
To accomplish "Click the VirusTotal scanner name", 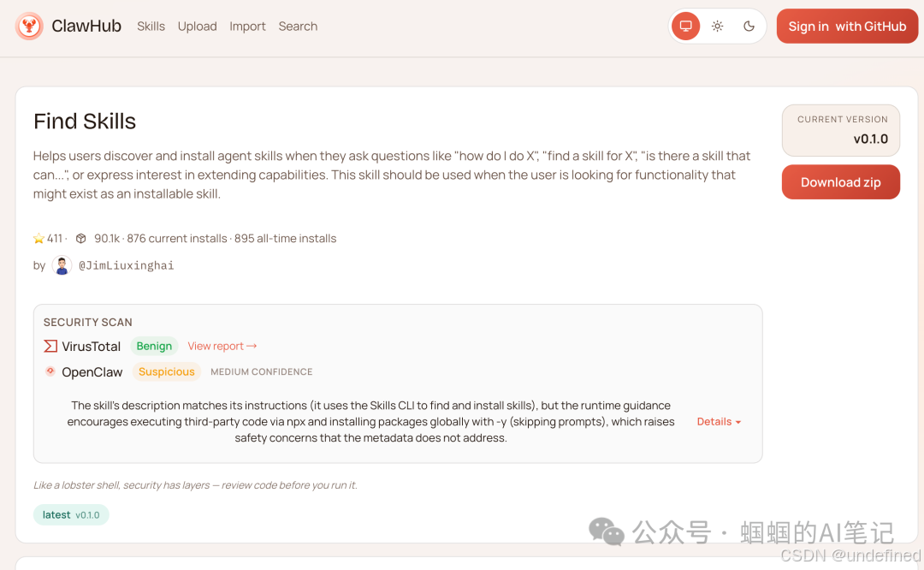I will coord(92,347).
